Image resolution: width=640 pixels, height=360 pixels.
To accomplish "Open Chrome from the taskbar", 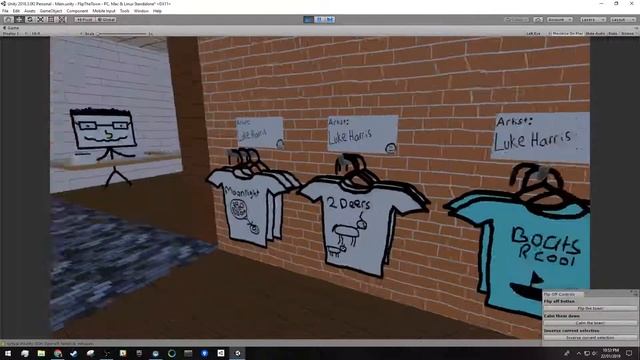I will [x=58, y=353].
